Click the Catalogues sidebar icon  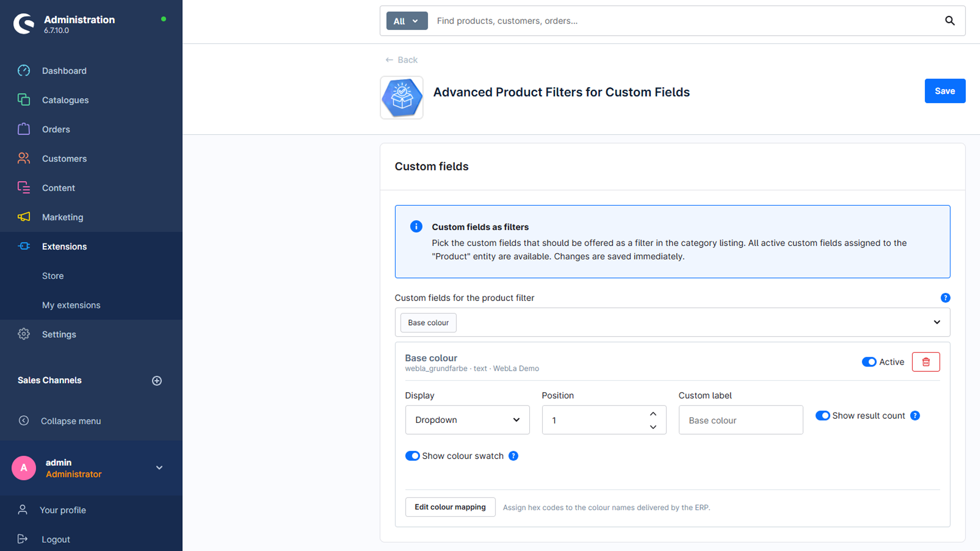coord(23,99)
